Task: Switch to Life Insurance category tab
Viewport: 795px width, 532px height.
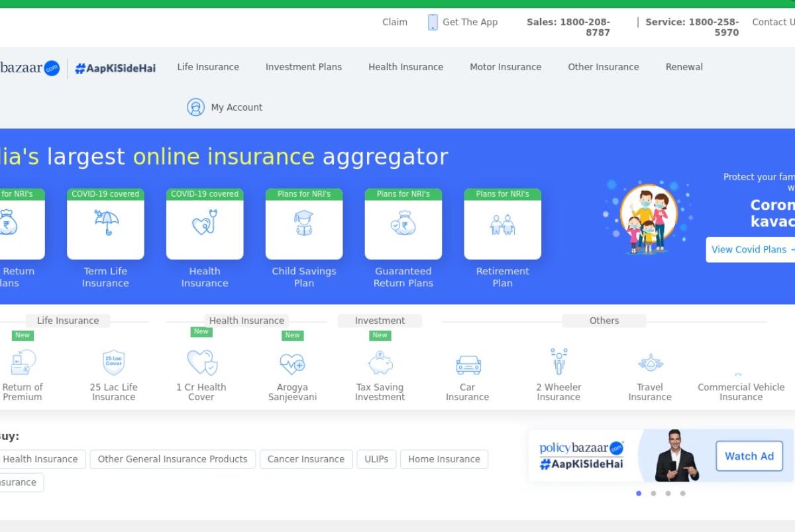Action: point(68,321)
